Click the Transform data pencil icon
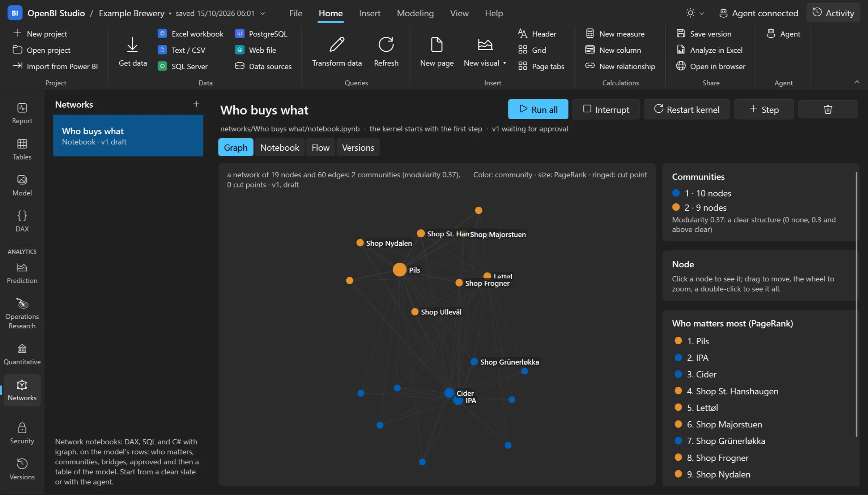868x495 pixels. [337, 44]
